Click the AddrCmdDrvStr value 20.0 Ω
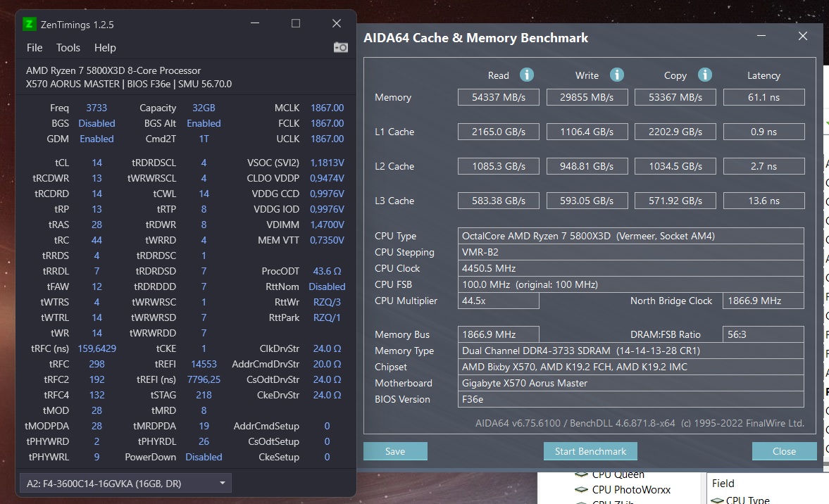 click(x=328, y=364)
